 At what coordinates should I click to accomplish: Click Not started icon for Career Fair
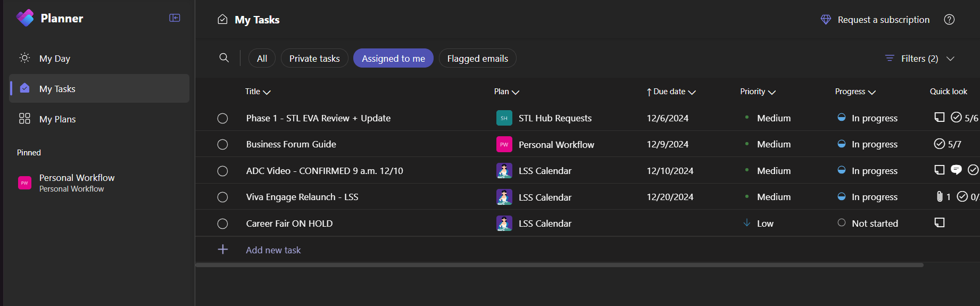(x=842, y=223)
